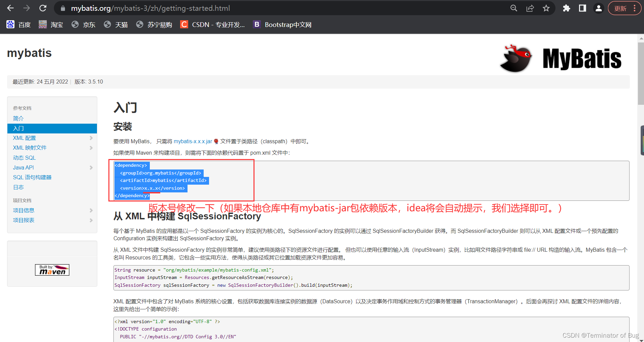Bookmark this page with the star icon
644x342 pixels.
click(x=546, y=8)
